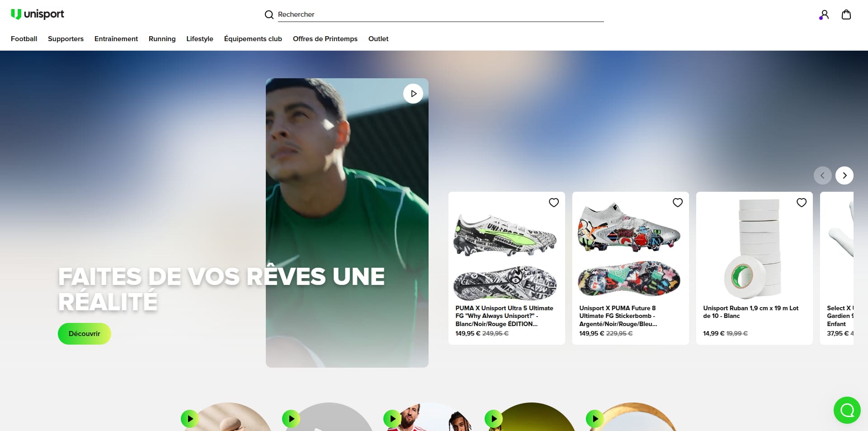This screenshot has width=868, height=431.
Task: Play the fourth olive-green story circle
Action: pyautogui.click(x=494, y=419)
